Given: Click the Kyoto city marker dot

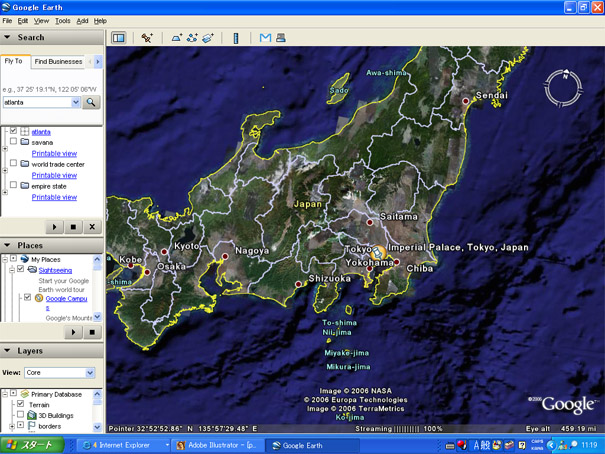Looking at the screenshot, I should click(164, 252).
